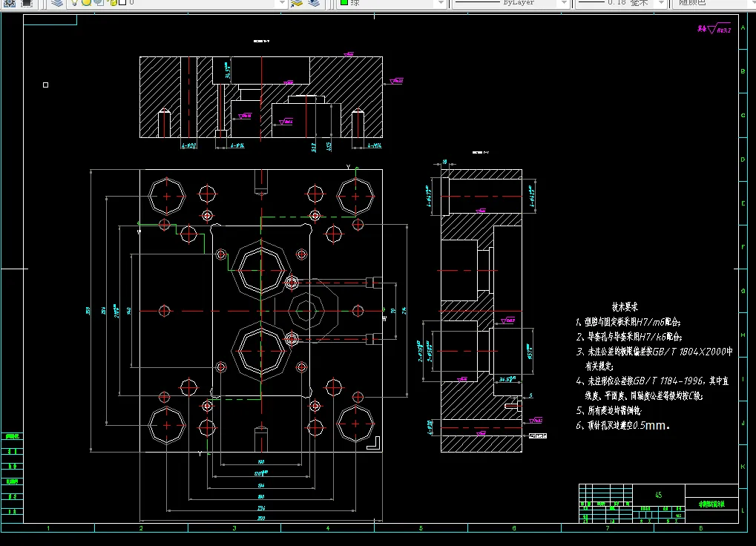Click the small square grip in the drawing
The height and width of the screenshot is (546, 756).
click(x=46, y=85)
